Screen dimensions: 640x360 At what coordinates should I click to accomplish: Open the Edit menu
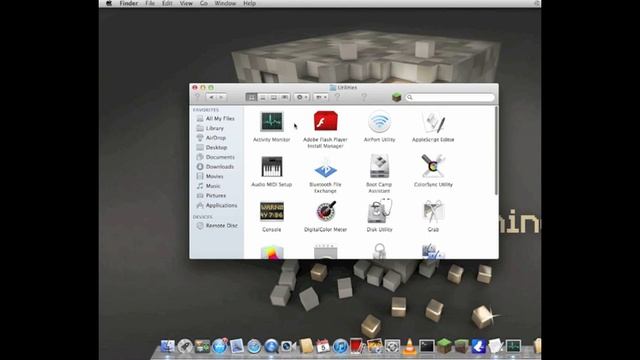pos(167,3)
